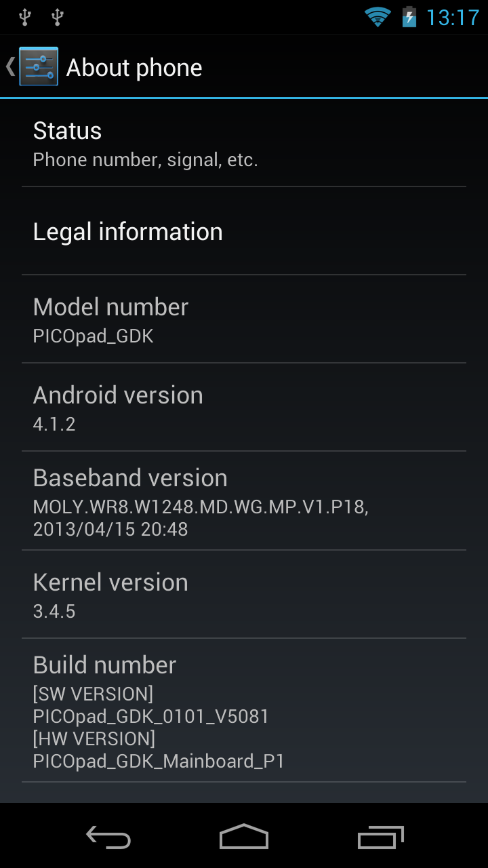
Task: Tap the Kernel version 3.4.5 item
Action: [244, 595]
